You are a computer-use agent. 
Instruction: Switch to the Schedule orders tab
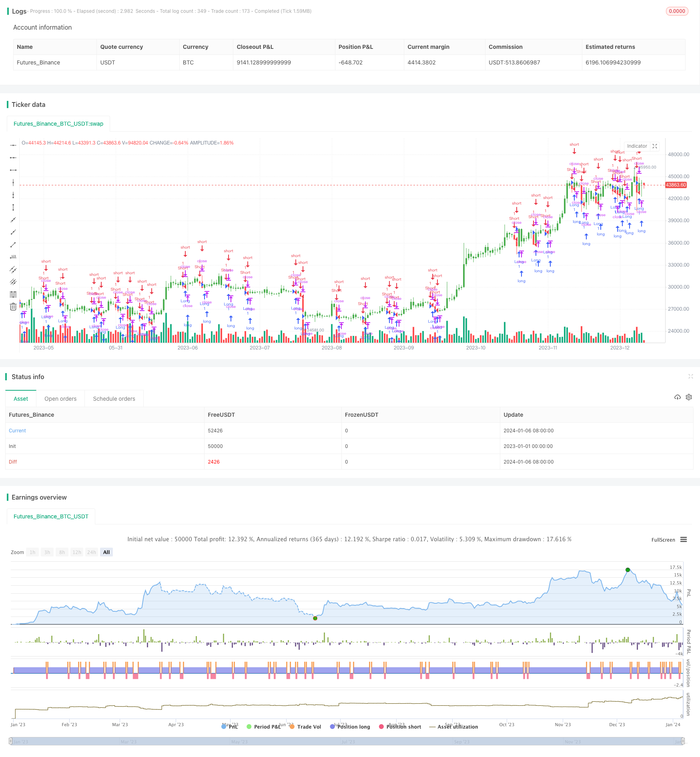[114, 399]
